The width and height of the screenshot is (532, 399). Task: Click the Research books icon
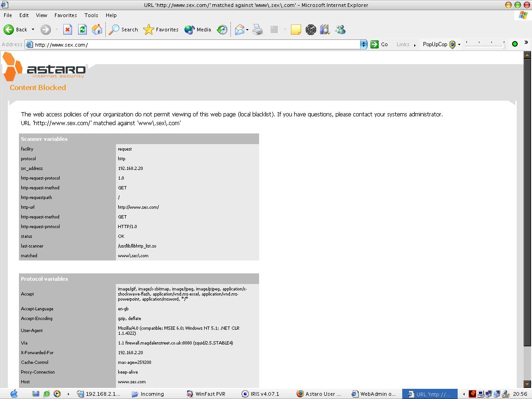click(325, 30)
